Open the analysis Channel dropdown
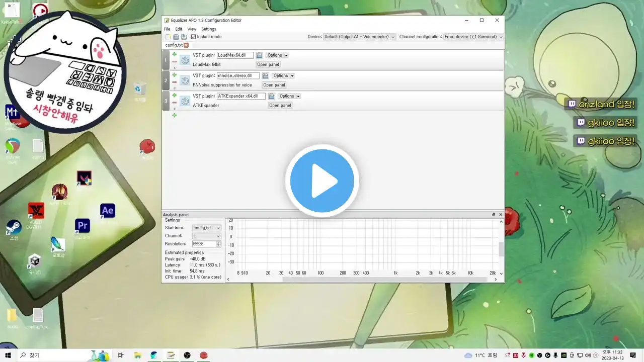 coord(207,236)
